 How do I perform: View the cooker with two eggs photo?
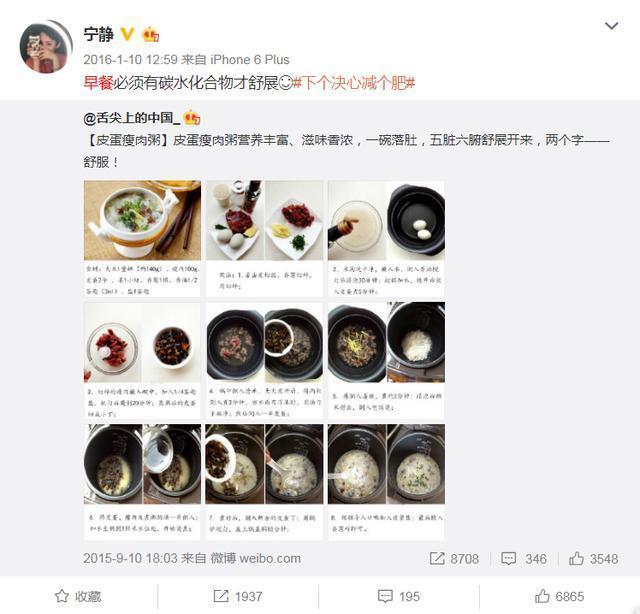click(386, 238)
